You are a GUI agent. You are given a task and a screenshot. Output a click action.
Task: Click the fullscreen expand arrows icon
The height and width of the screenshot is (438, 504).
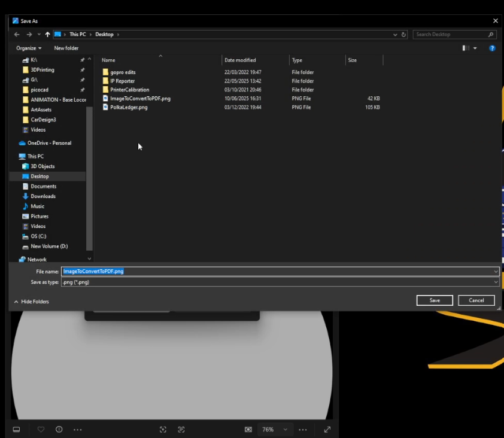pyautogui.click(x=327, y=430)
